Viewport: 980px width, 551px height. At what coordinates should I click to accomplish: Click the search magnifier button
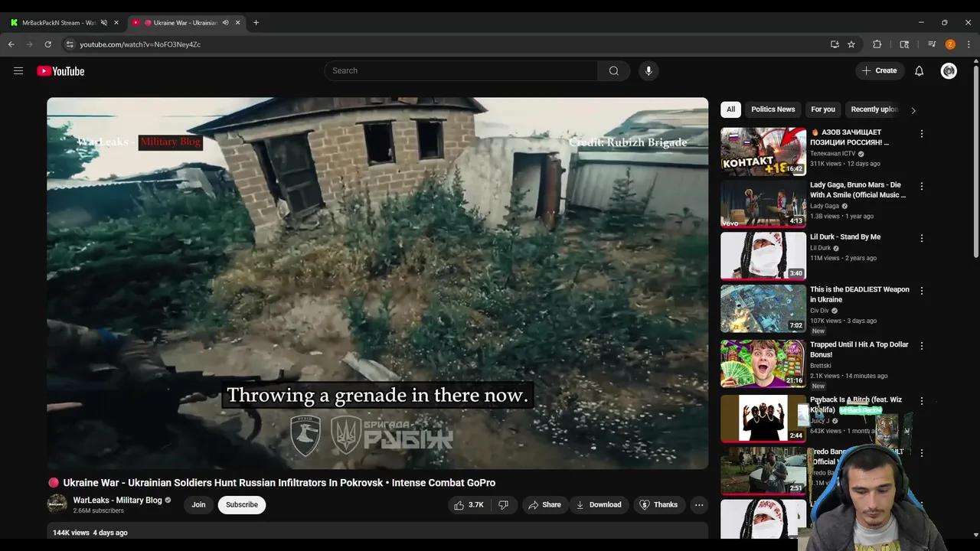(613, 71)
